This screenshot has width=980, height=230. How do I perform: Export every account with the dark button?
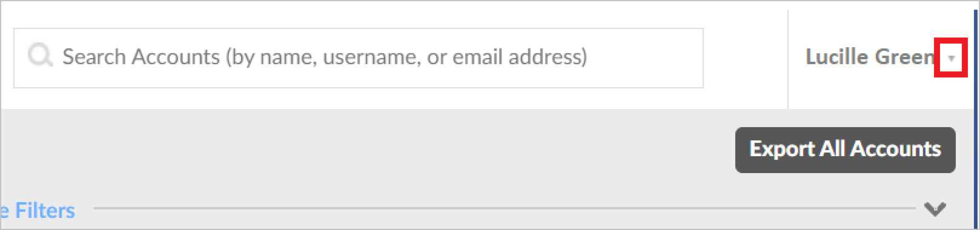pos(845,149)
